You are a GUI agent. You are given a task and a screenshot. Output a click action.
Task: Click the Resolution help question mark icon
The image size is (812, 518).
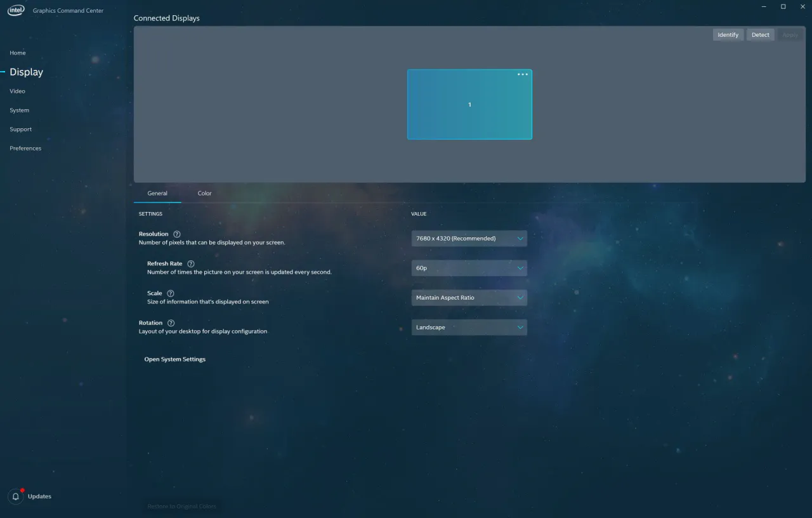(177, 234)
